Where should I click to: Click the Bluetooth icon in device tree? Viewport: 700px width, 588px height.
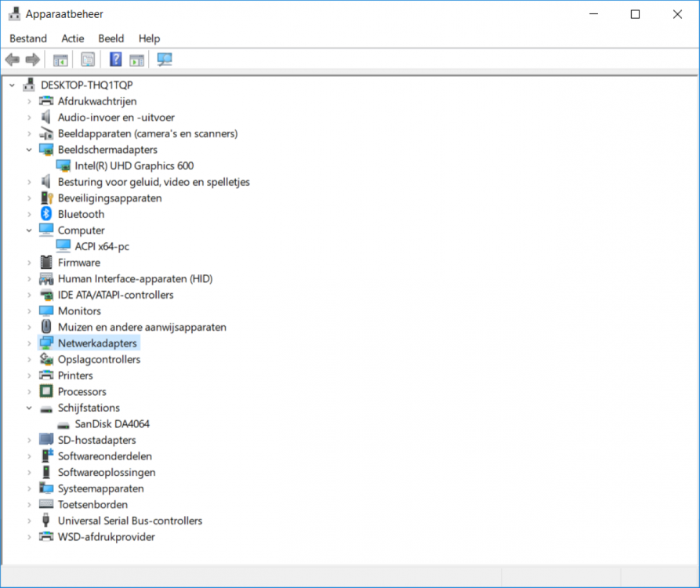[x=46, y=214]
